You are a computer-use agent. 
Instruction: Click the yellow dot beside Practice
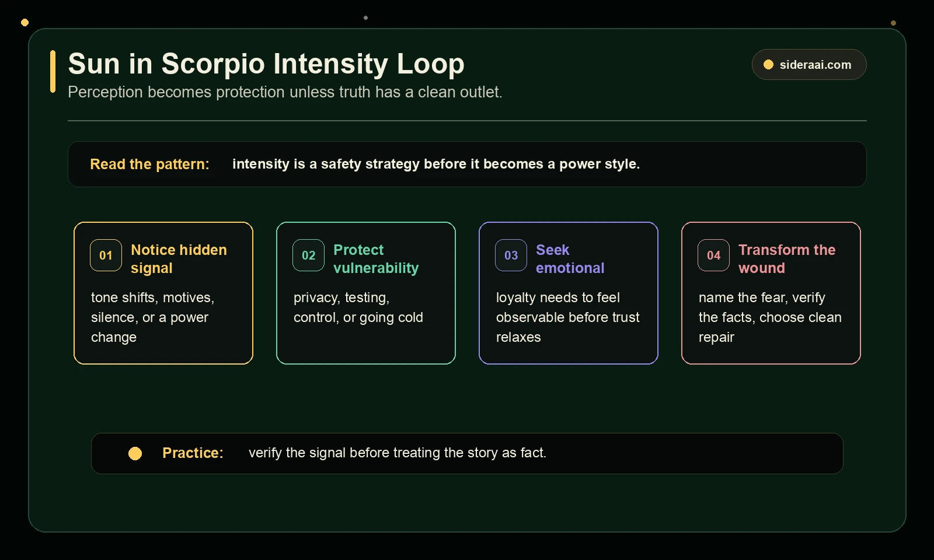135,453
